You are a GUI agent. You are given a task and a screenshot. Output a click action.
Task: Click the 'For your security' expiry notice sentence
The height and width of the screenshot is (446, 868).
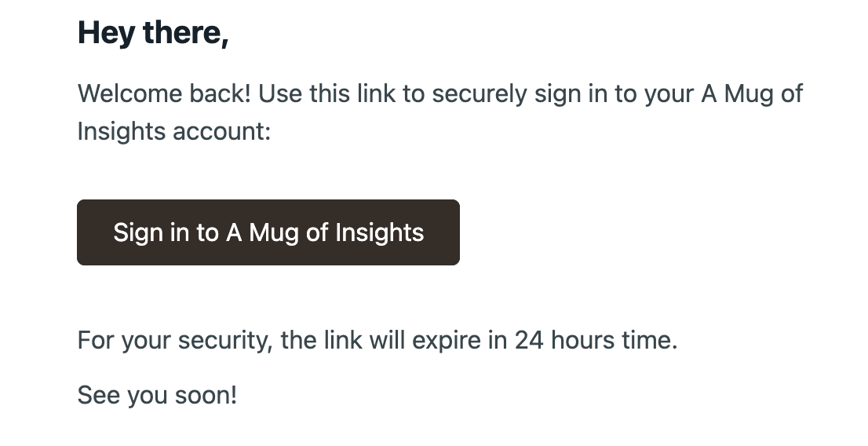pos(377,340)
